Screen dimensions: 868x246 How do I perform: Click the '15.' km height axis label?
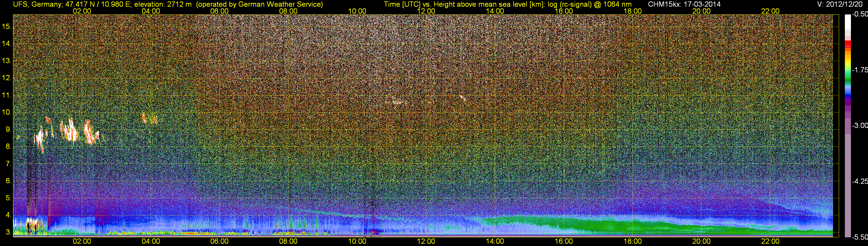tap(7, 27)
